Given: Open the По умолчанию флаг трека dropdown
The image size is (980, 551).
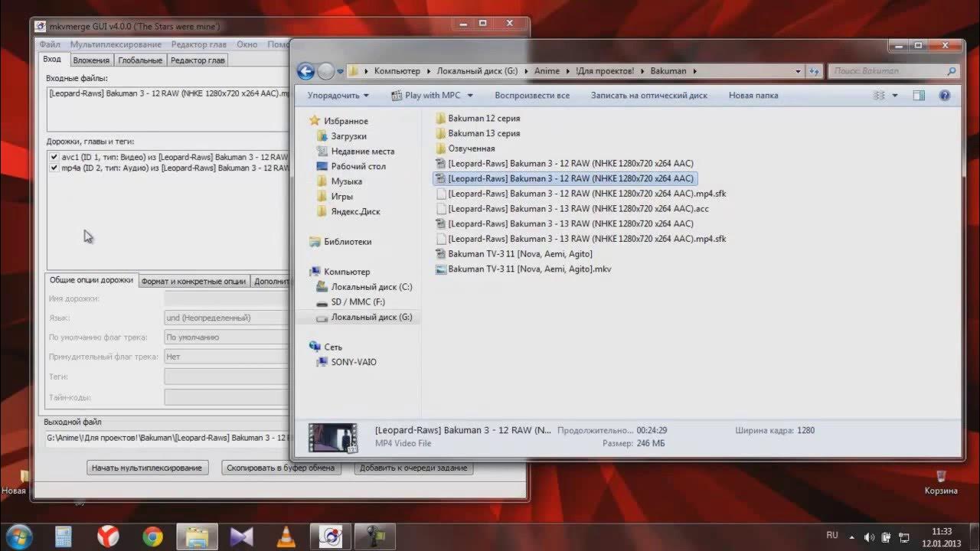Looking at the screenshot, I should point(227,337).
